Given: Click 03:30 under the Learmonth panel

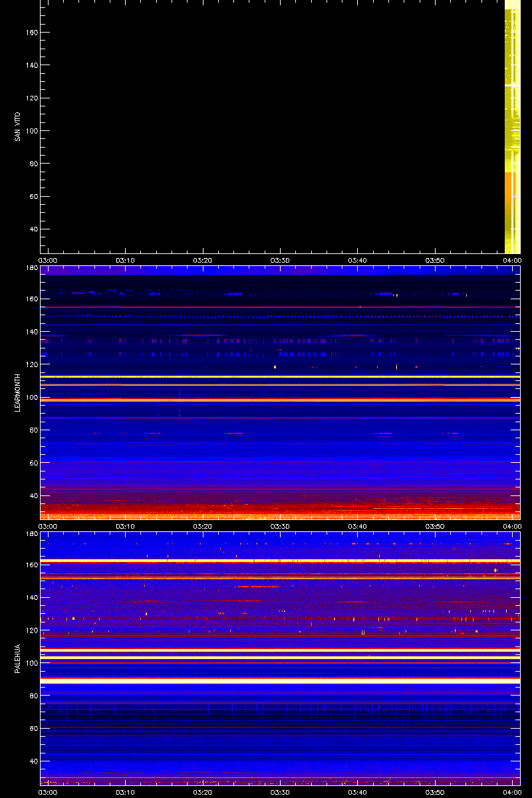Looking at the screenshot, I should pos(280,526).
